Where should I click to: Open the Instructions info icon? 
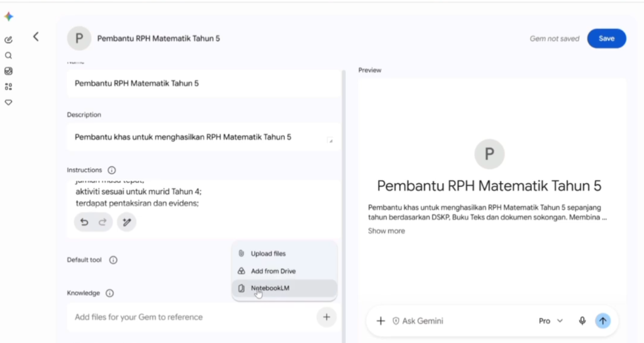(x=112, y=170)
